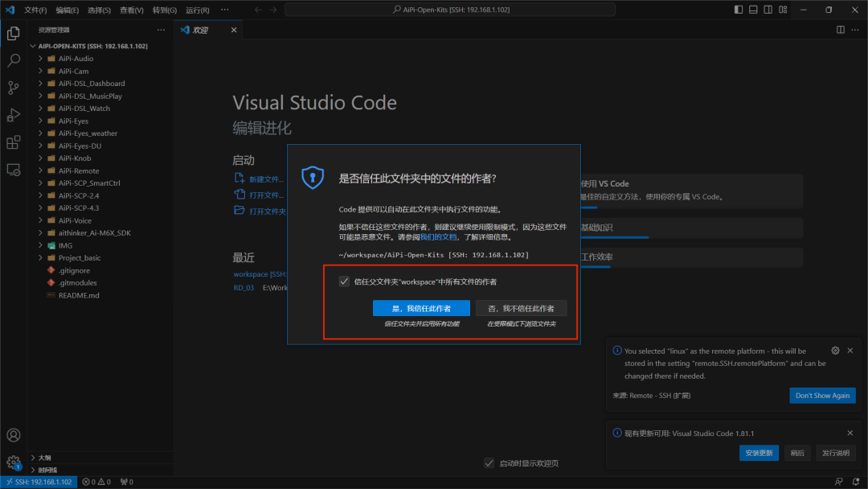
Task: Click the VS Code logo in title bar
Action: 10,10
